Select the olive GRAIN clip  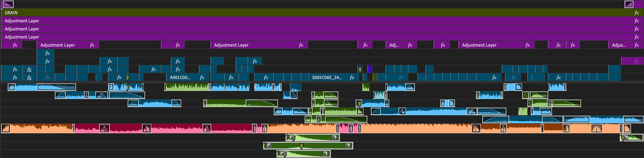coord(322,13)
